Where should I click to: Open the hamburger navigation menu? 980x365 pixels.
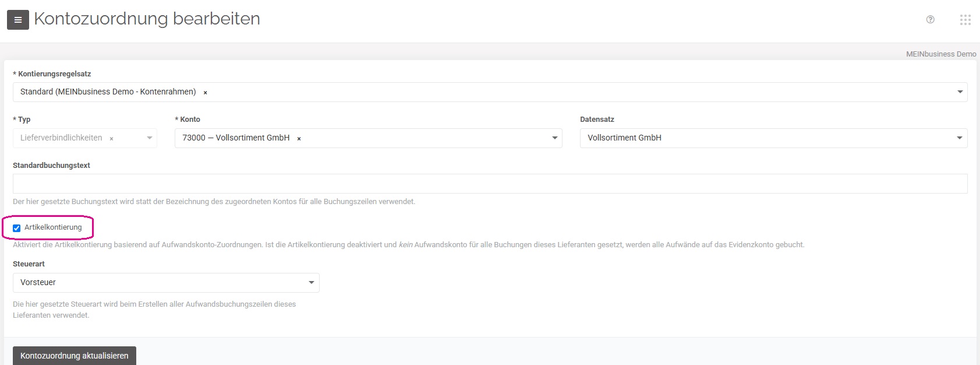tap(18, 20)
